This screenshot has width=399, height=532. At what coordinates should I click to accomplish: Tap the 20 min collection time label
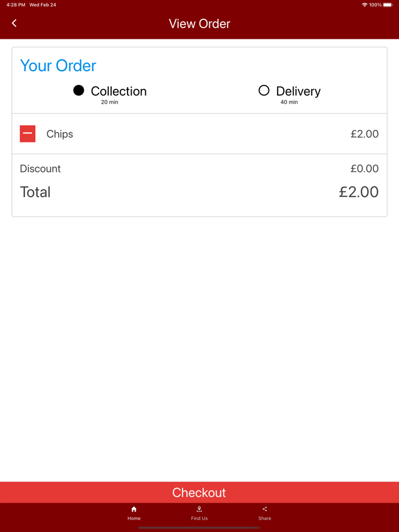pyautogui.click(x=110, y=102)
